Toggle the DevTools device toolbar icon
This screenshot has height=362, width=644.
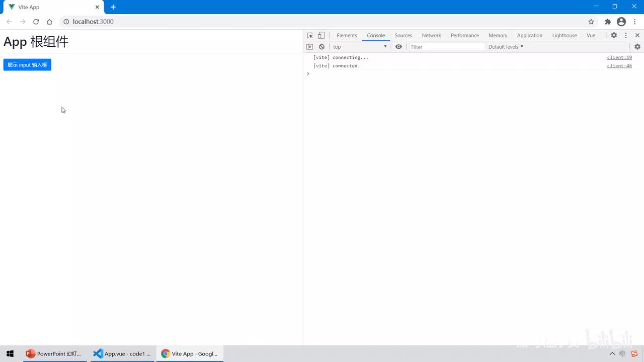321,35
